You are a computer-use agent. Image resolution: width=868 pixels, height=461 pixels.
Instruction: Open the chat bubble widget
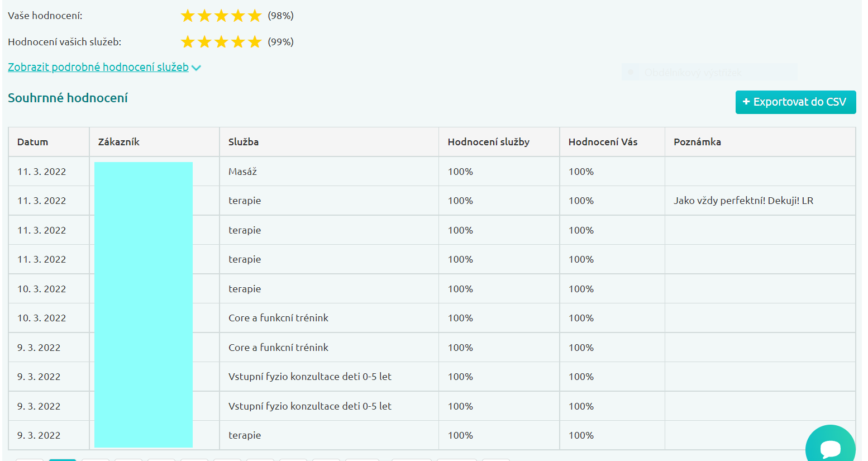[830, 446]
